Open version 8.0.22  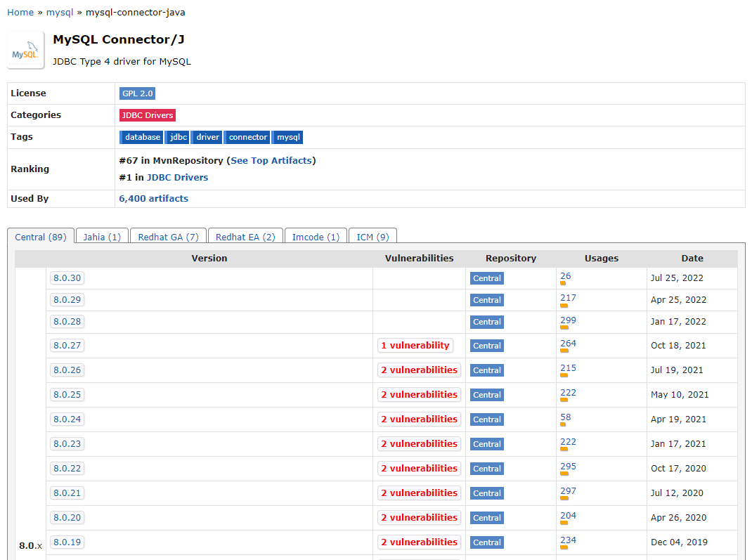67,469
